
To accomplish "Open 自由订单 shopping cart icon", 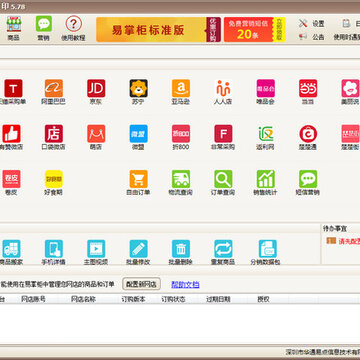I will tap(138, 179).
